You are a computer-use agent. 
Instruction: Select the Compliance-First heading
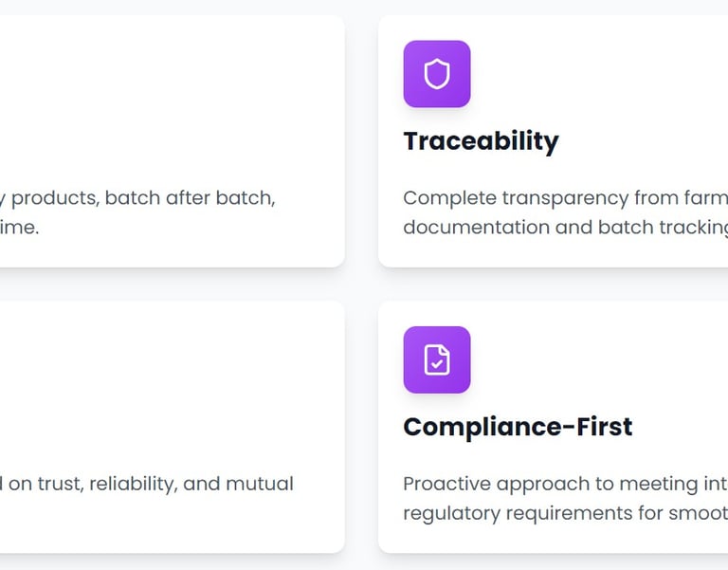pyautogui.click(x=518, y=427)
